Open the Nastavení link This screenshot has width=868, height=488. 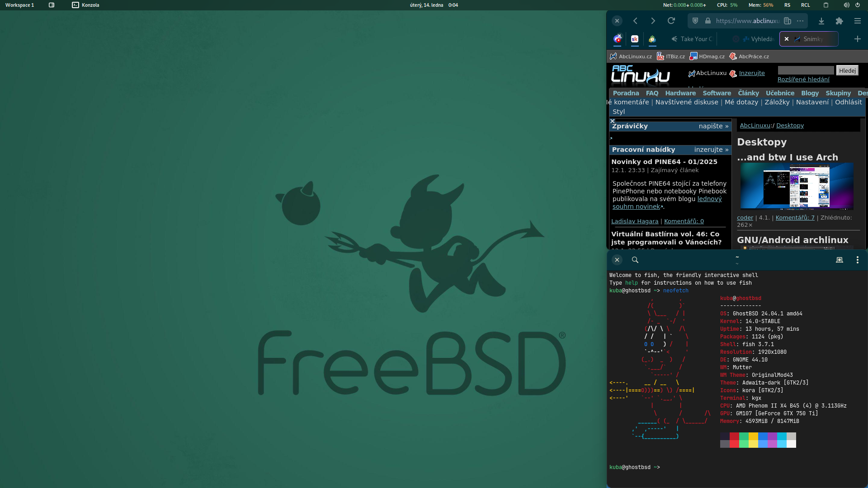click(812, 102)
